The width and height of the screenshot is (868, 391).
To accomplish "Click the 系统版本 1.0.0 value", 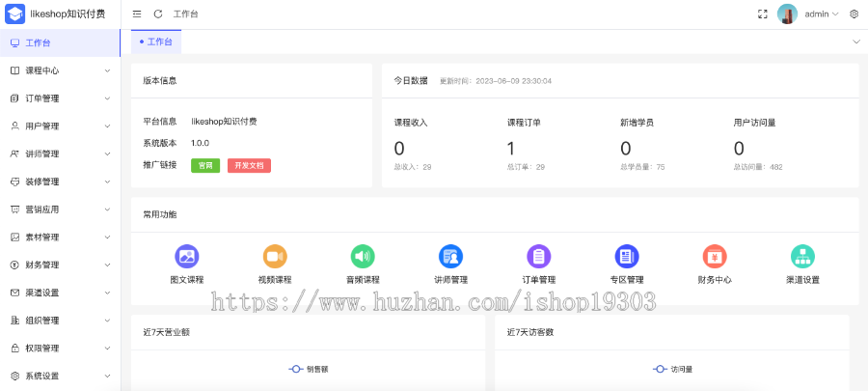I will coord(200,143).
